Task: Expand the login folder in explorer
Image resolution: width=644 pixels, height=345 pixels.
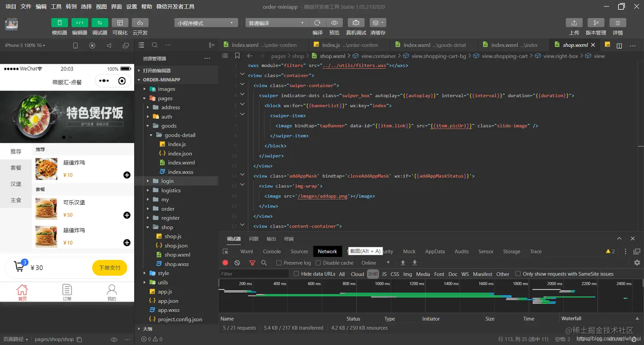Action: (167, 181)
